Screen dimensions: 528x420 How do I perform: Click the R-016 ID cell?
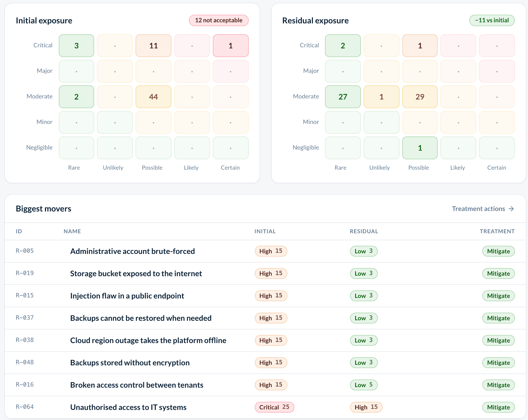coord(25,385)
